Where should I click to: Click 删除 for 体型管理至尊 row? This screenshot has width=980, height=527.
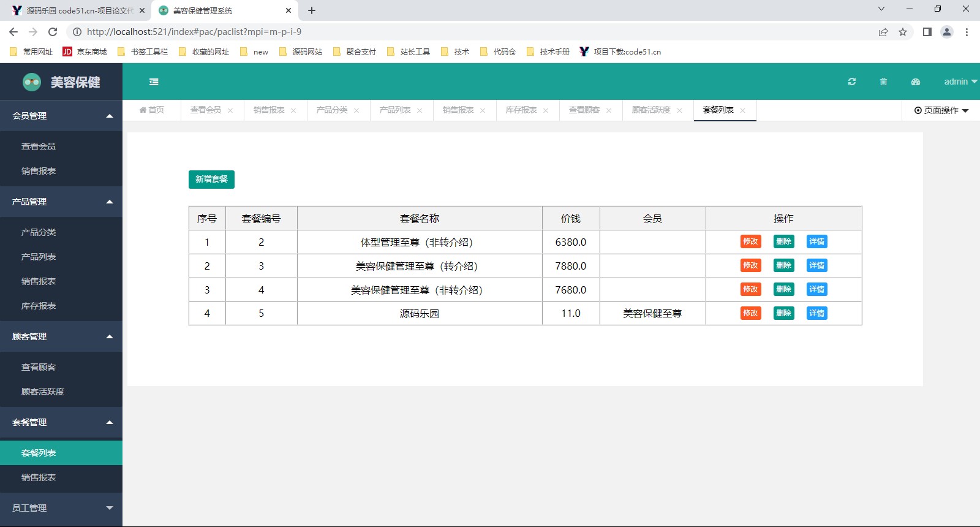(783, 241)
